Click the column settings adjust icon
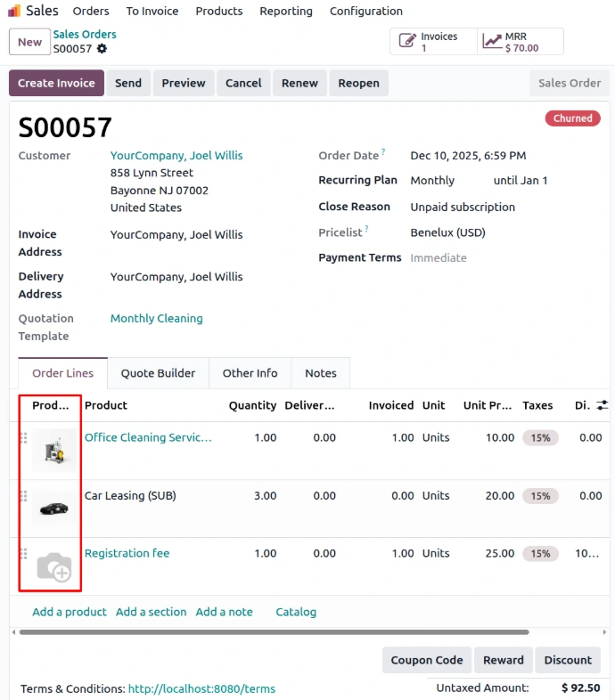The width and height of the screenshot is (615, 700). (x=603, y=405)
